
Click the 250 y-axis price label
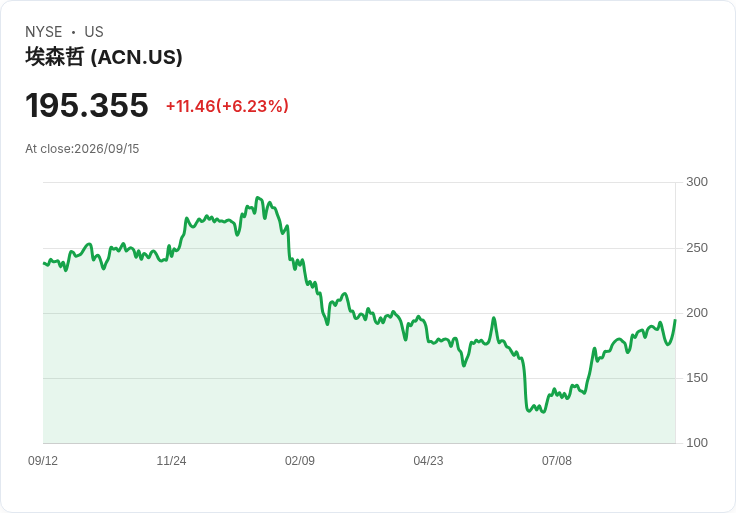coord(697,248)
